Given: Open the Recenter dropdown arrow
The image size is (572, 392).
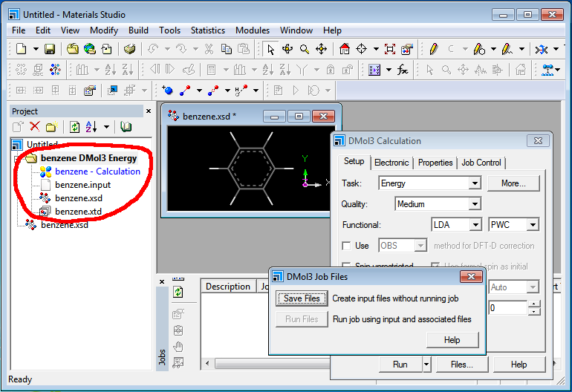Looking at the screenshot, I should tap(376, 49).
